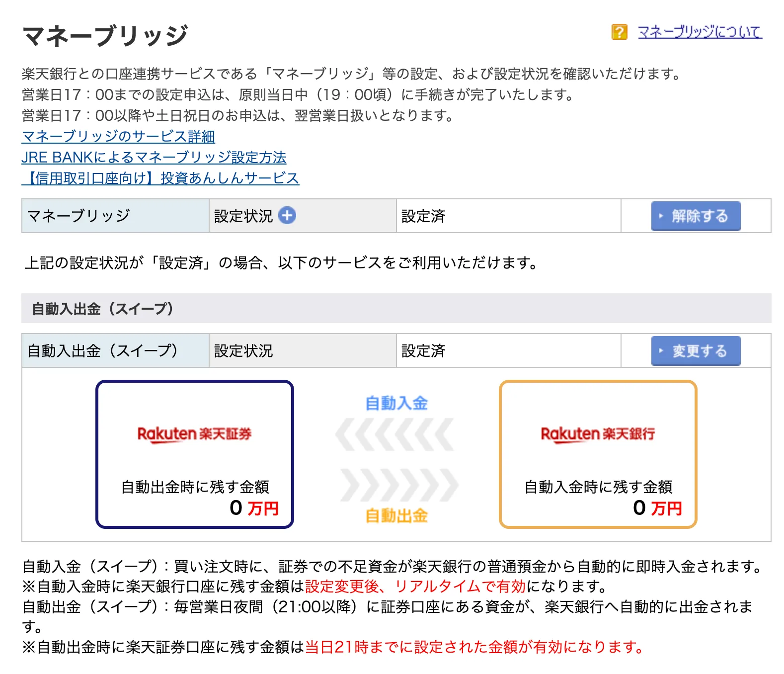This screenshot has width=784, height=674.
Task: Click the Rakuten 楽天銀行 logo
Action: tap(598, 434)
